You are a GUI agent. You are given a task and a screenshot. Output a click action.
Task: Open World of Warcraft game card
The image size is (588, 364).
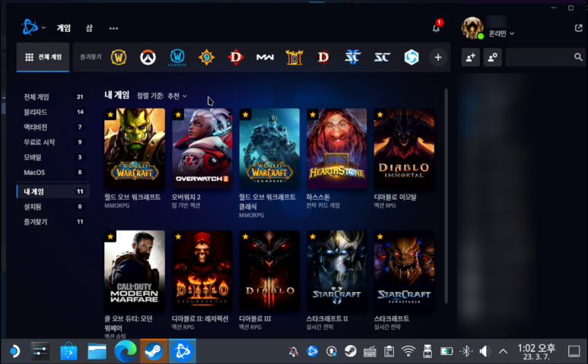[135, 148]
